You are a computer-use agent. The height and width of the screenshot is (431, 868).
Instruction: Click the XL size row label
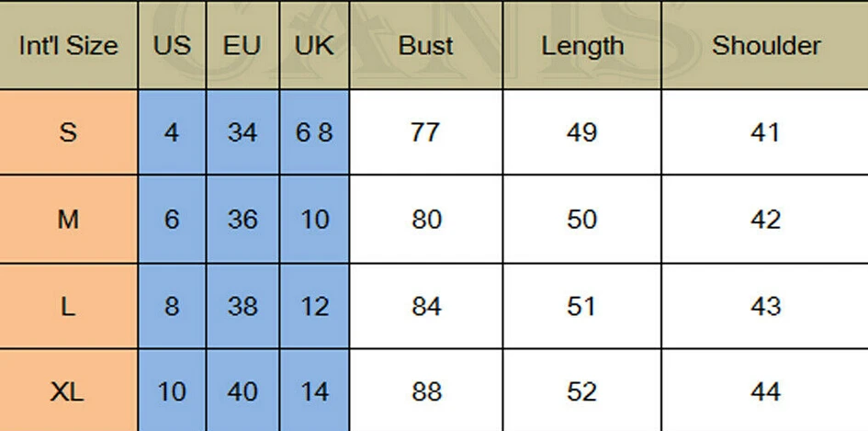[x=68, y=391]
